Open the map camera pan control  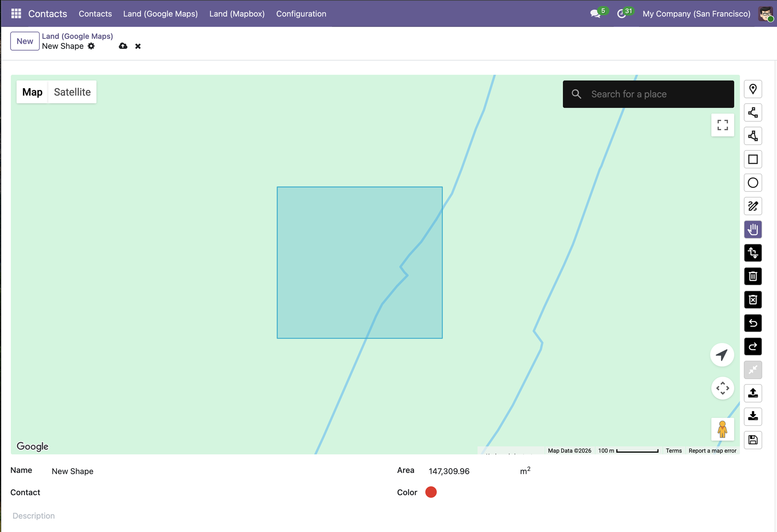(x=722, y=388)
